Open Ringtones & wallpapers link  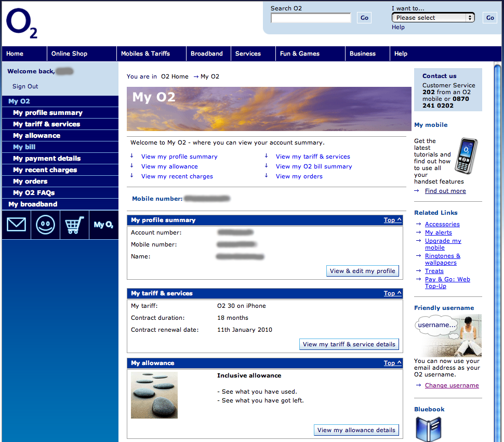[443, 259]
